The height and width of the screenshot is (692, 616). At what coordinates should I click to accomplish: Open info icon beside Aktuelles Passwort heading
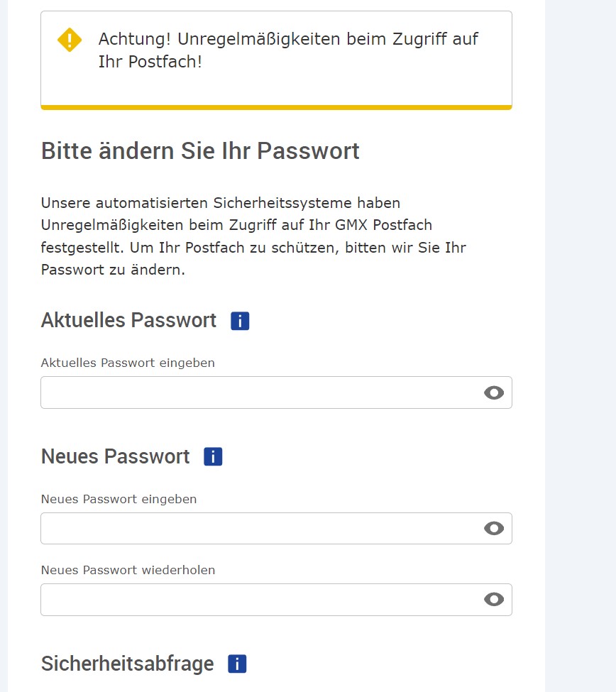(240, 321)
